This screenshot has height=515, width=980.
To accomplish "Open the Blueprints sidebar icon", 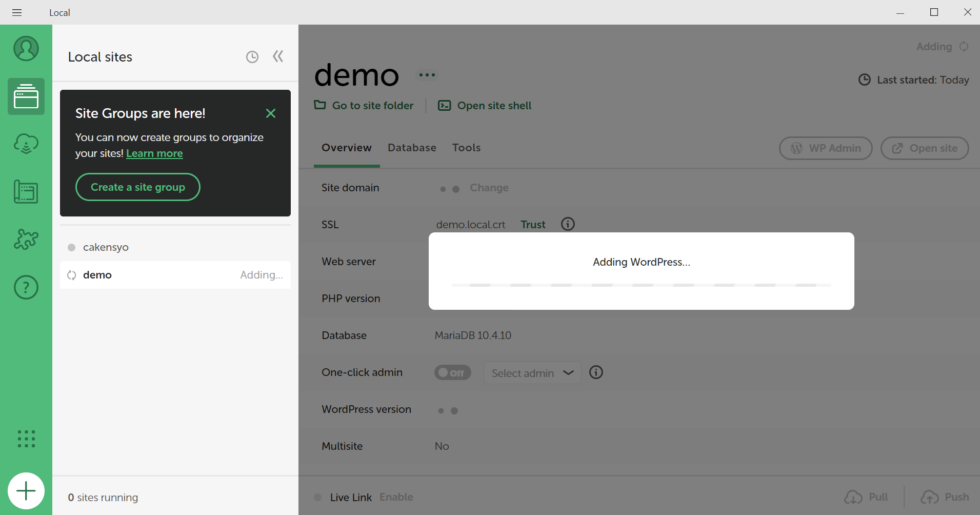I will 26,191.
